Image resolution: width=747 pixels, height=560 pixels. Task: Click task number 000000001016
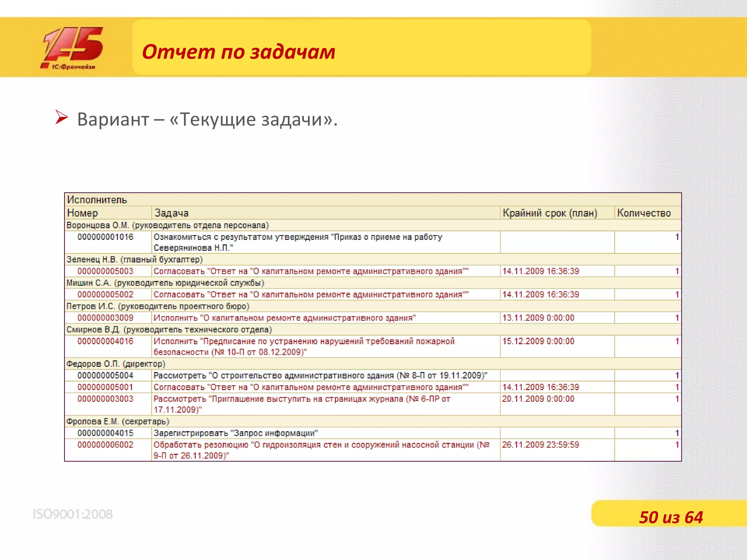click(105, 237)
